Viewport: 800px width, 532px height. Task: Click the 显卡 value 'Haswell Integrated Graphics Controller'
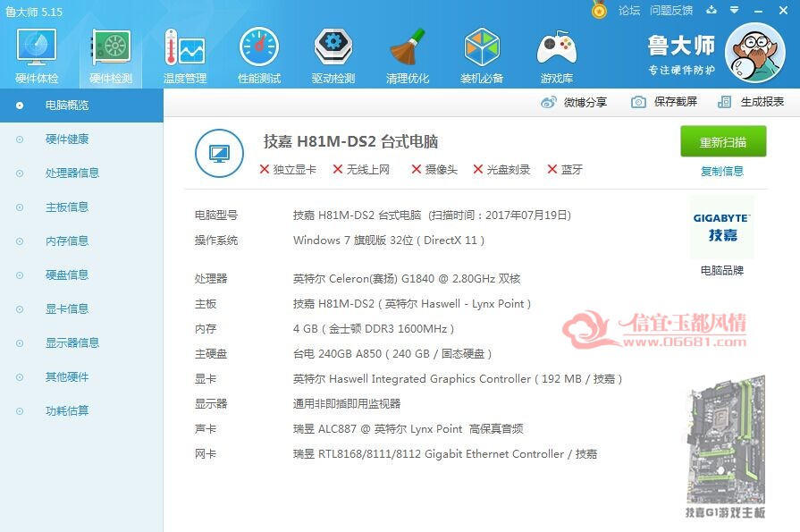click(458, 379)
